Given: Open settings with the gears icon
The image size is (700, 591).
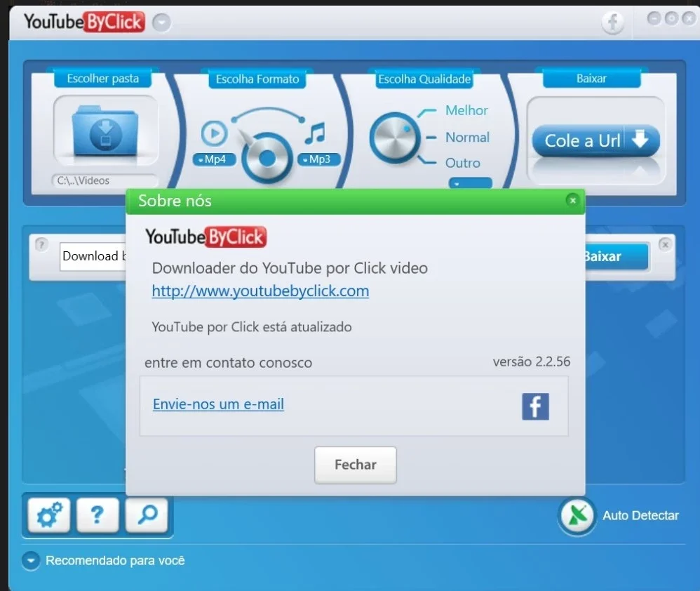Looking at the screenshot, I should click(x=49, y=515).
